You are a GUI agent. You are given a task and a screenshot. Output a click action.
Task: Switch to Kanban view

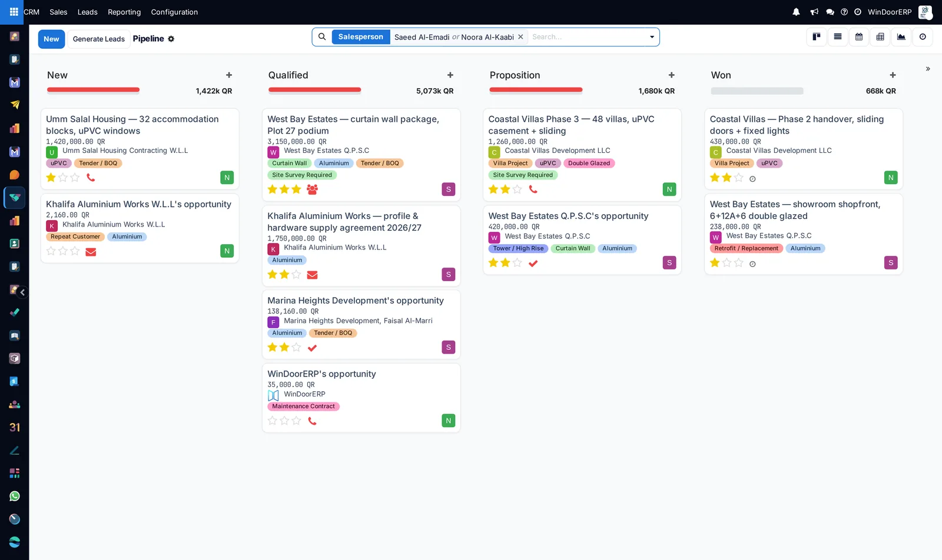click(817, 36)
